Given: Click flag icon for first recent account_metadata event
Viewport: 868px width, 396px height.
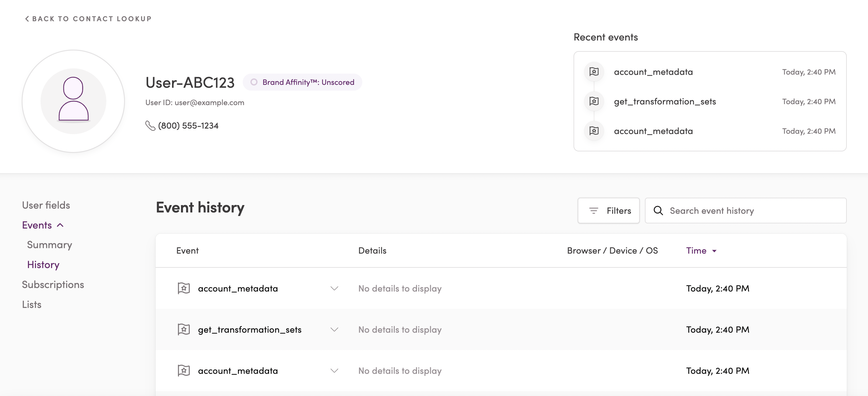Looking at the screenshot, I should point(594,72).
